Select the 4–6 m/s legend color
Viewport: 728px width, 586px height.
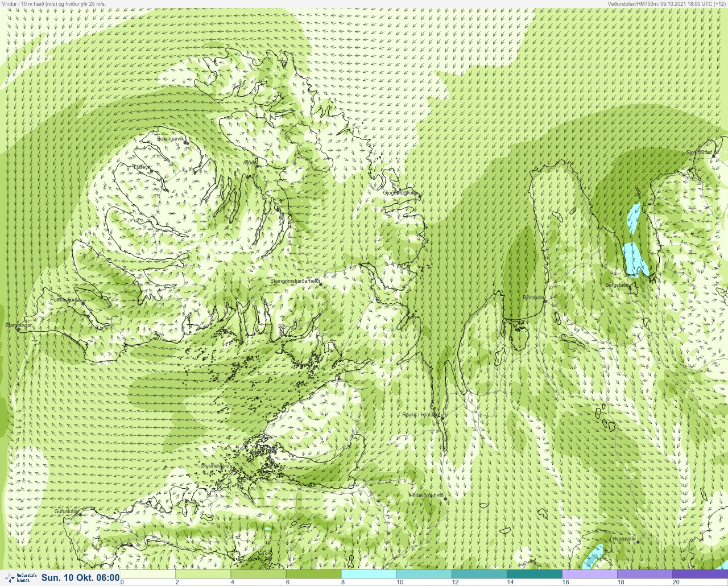click(258, 574)
